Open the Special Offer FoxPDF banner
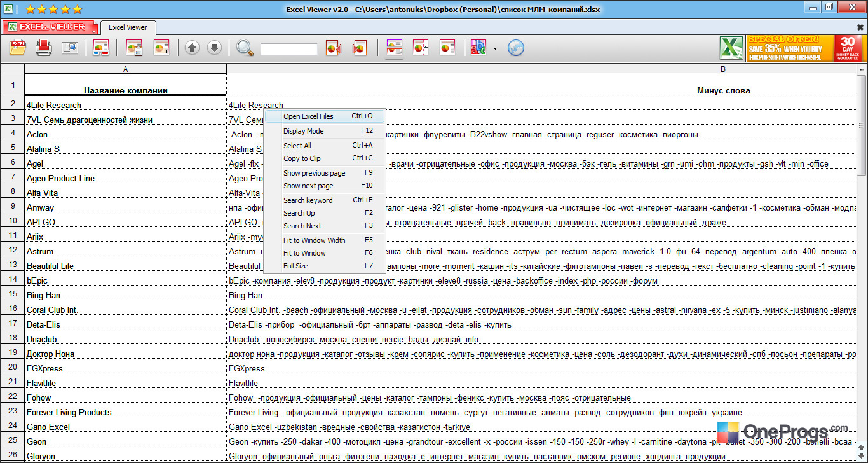The image size is (868, 463). coord(806,48)
